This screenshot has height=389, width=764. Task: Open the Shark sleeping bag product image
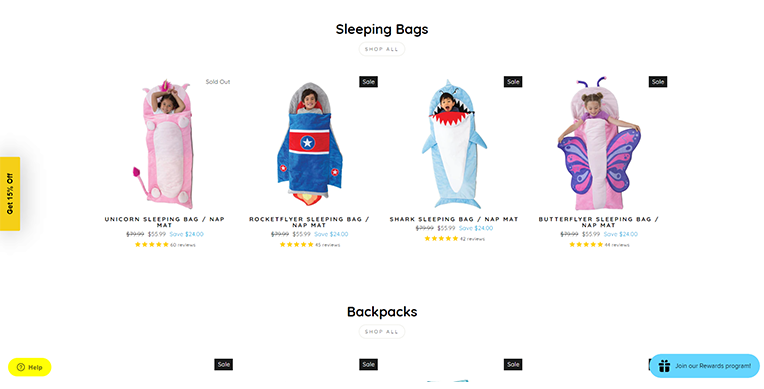[x=454, y=144]
